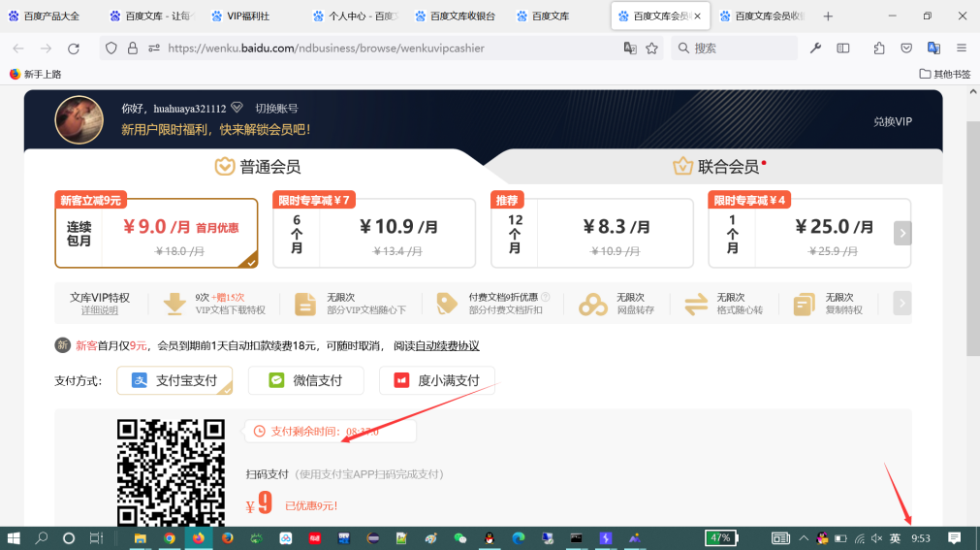Screen dimensions: 980x550
Task: Open WeChat from the taskbar
Action: coord(460,538)
